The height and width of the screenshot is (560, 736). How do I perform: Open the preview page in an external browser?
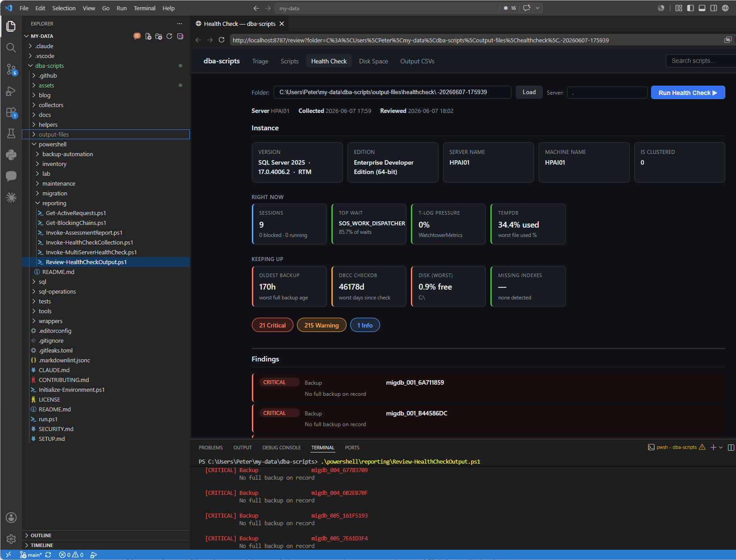pyautogui.click(x=728, y=40)
